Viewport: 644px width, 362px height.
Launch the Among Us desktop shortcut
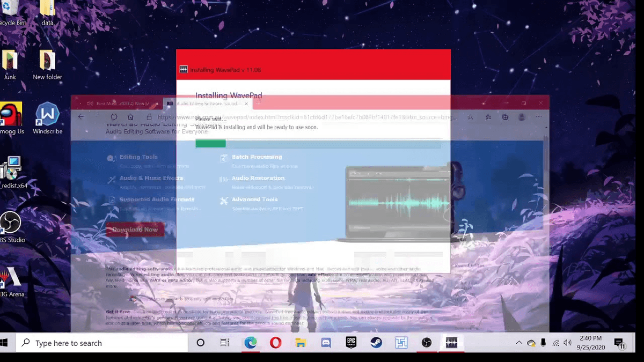click(x=11, y=119)
